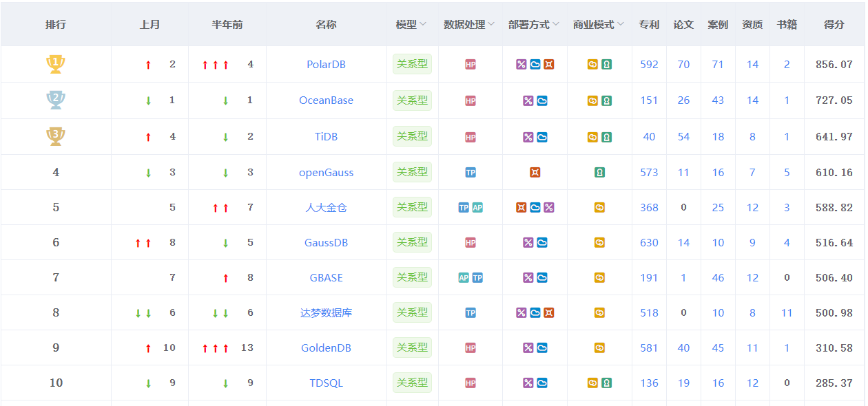Click the purple deployment icon in GaussDB row

pos(528,243)
